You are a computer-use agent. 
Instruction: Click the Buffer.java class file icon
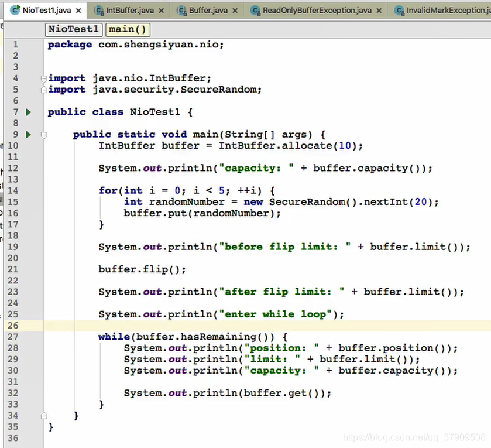[x=181, y=11]
